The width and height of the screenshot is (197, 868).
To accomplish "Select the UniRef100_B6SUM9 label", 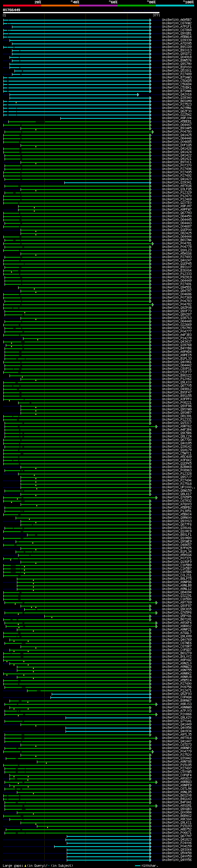I will coord(177,101).
